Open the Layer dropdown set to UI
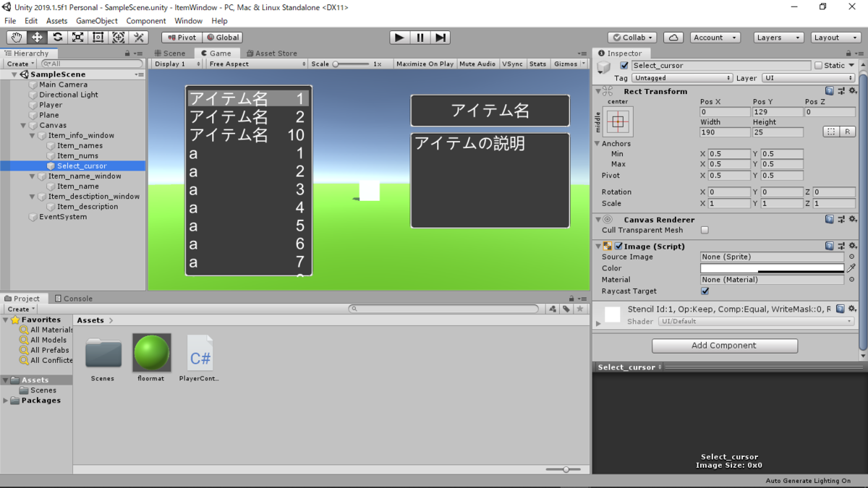Image resolution: width=868 pixels, height=488 pixels. (x=807, y=78)
